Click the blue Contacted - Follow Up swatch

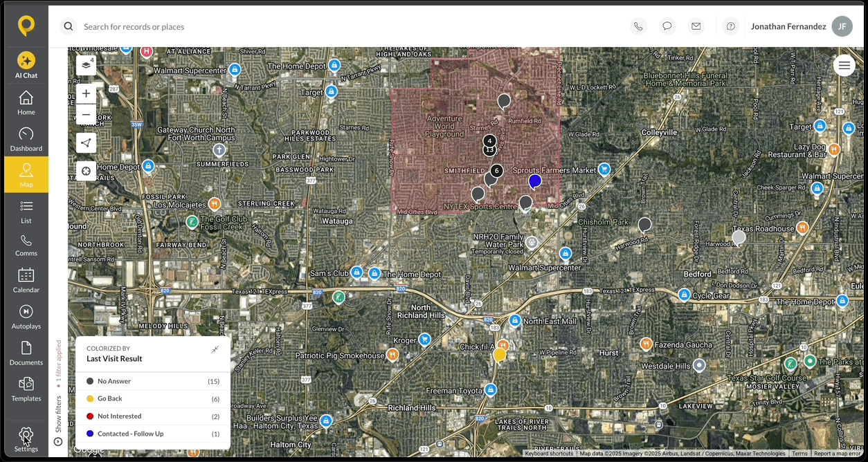tap(90, 434)
